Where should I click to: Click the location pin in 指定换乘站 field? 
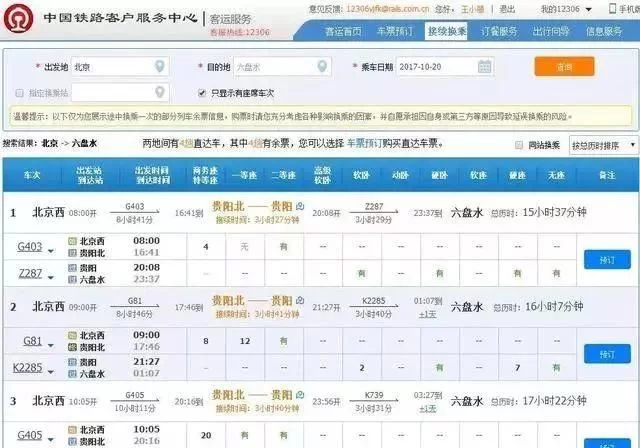click(160, 92)
